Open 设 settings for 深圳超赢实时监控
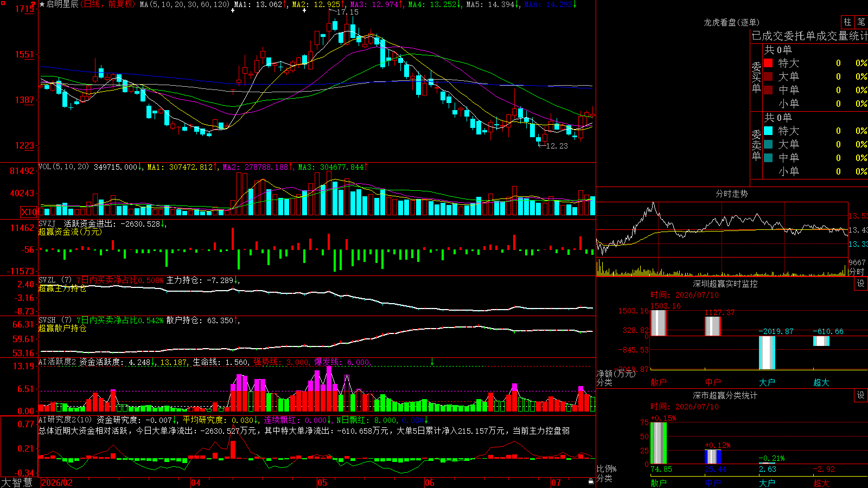The width and height of the screenshot is (868, 488). click(x=861, y=284)
